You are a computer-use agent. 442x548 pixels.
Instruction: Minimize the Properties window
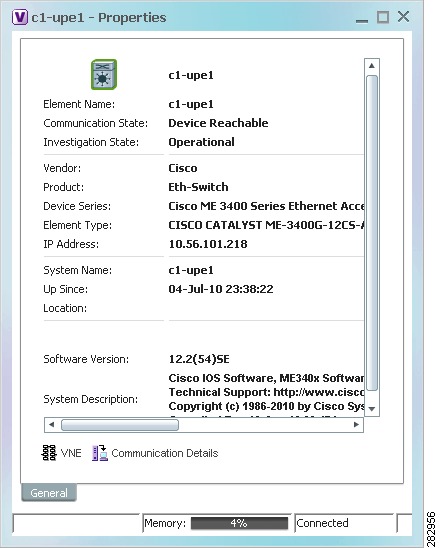362,21
